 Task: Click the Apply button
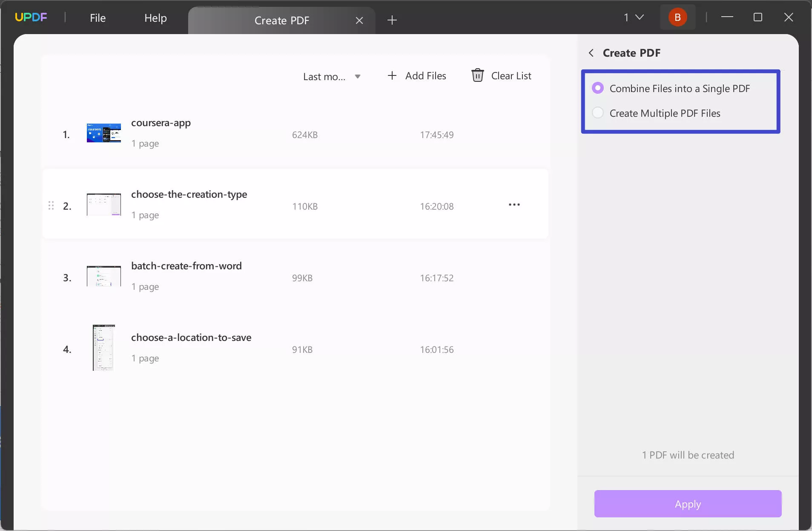(x=688, y=504)
